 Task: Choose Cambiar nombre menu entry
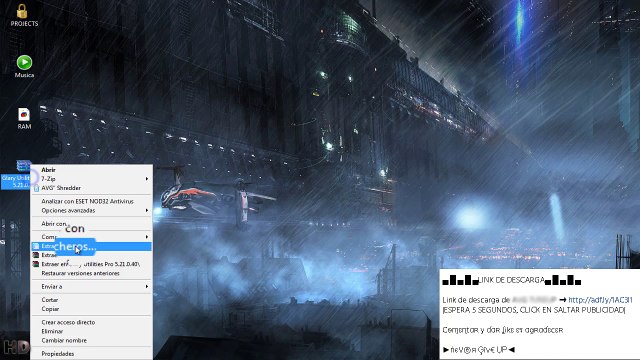[64, 340]
